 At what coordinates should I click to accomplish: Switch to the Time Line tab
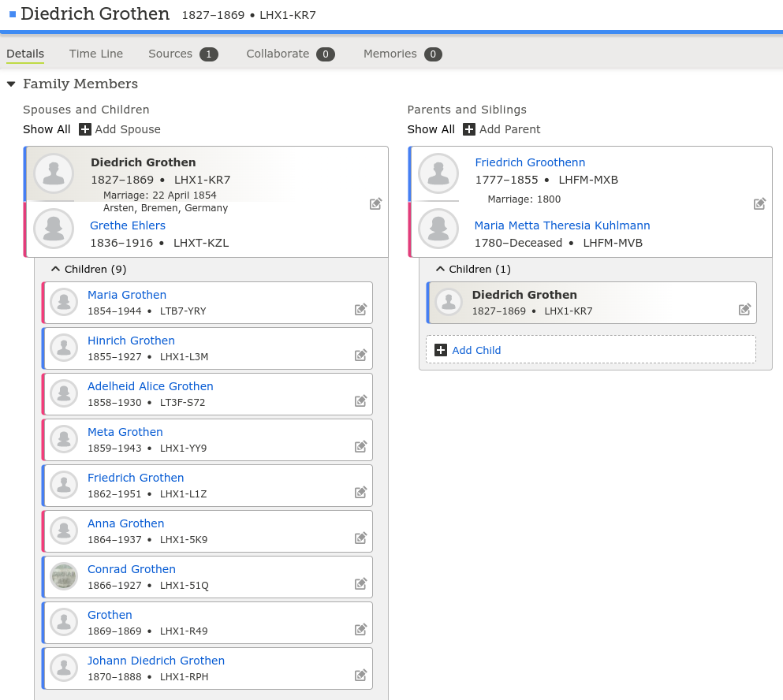pyautogui.click(x=96, y=54)
